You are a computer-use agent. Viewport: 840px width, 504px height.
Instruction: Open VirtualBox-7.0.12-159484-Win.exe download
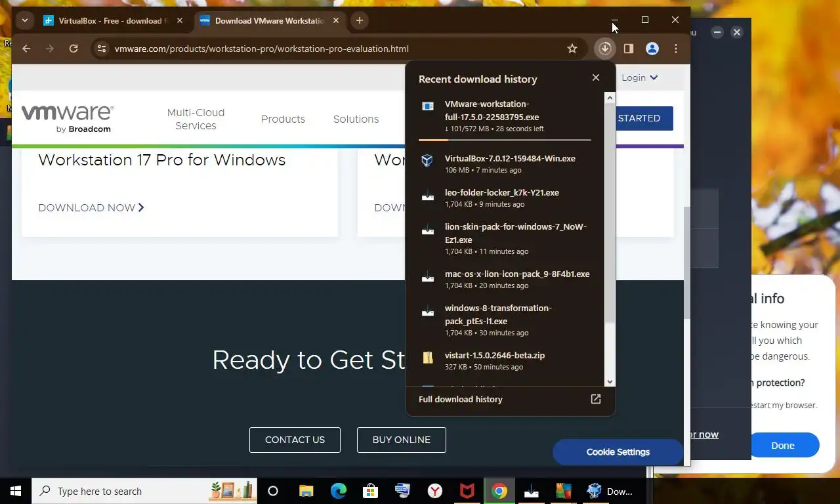[x=505, y=163]
